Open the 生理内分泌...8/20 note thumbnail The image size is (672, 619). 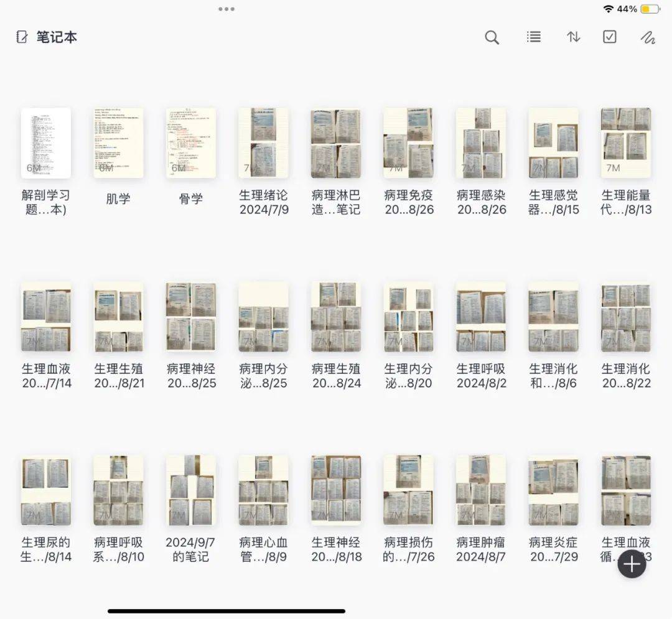pyautogui.click(x=408, y=317)
